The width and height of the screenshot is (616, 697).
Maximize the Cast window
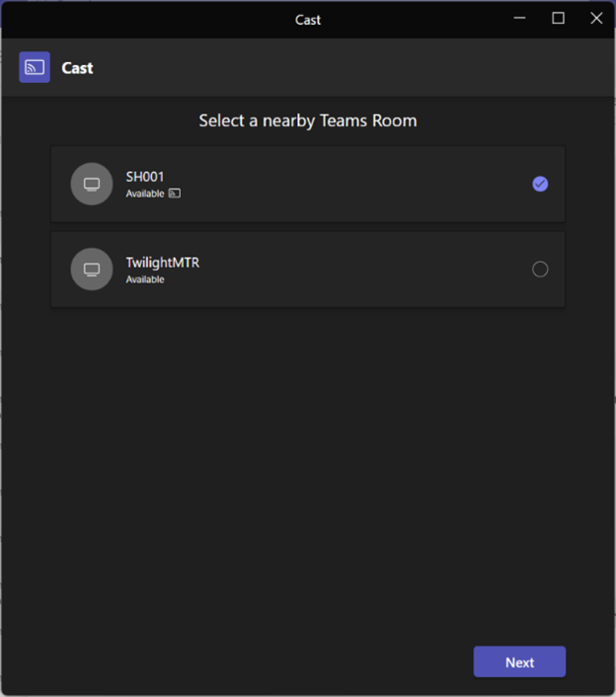pyautogui.click(x=558, y=19)
